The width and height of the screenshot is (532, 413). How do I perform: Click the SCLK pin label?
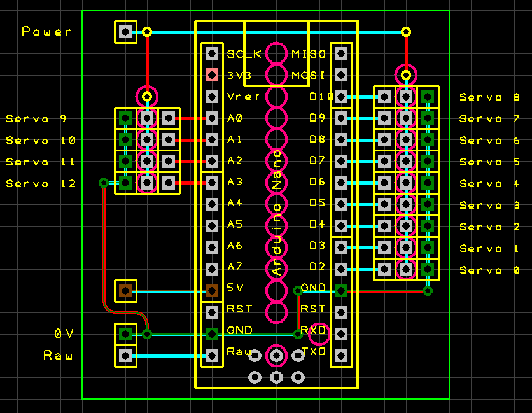[244, 54]
